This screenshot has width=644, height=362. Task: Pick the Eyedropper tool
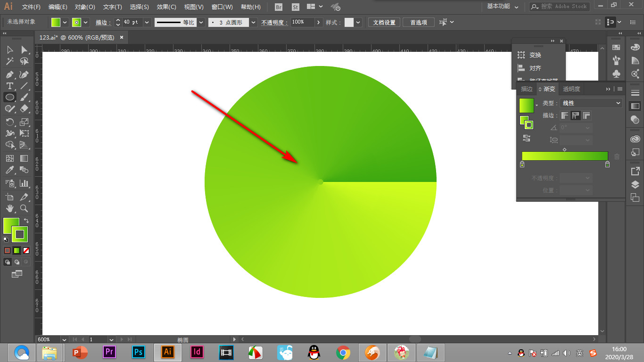(x=9, y=170)
